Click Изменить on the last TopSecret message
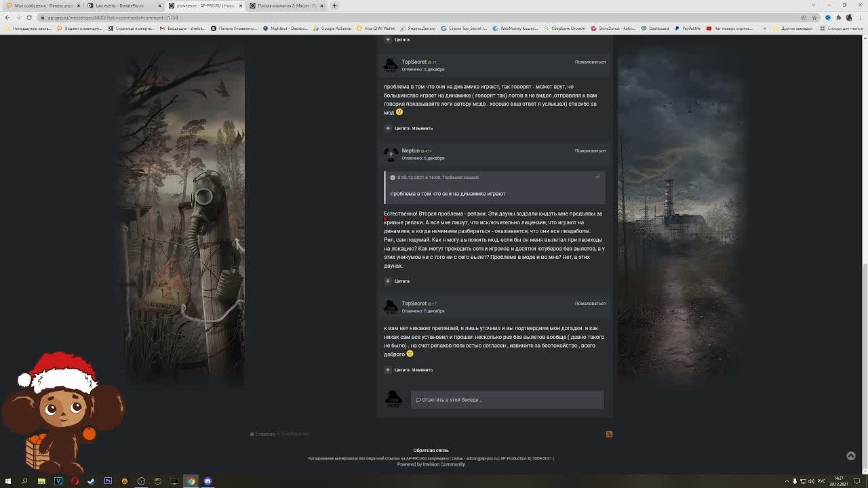The height and width of the screenshot is (488, 868). 422,370
